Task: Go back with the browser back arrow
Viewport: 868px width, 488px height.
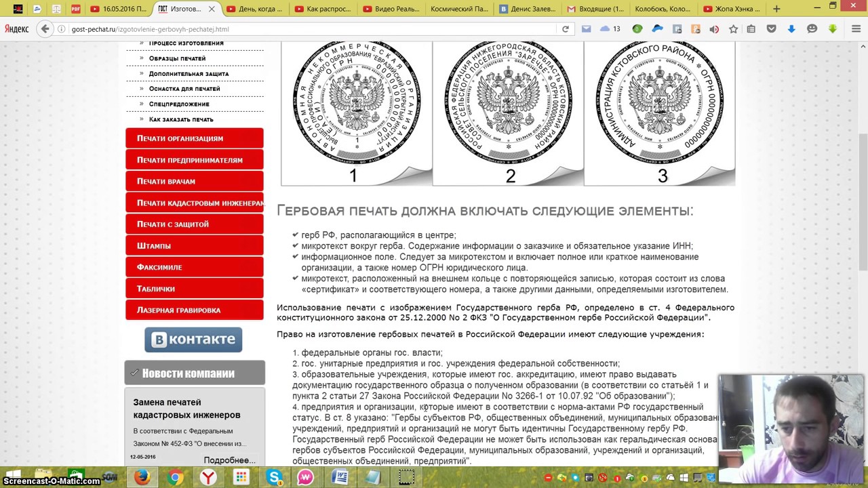Action: pyautogui.click(x=45, y=29)
